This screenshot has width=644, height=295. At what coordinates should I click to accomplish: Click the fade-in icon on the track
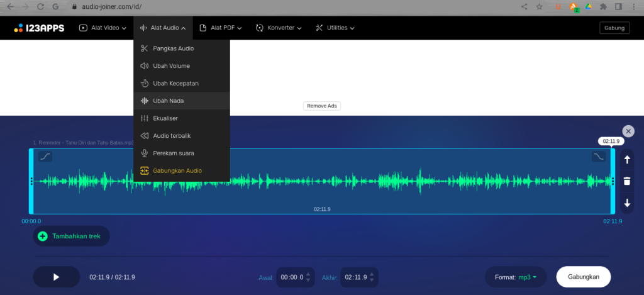[45, 156]
